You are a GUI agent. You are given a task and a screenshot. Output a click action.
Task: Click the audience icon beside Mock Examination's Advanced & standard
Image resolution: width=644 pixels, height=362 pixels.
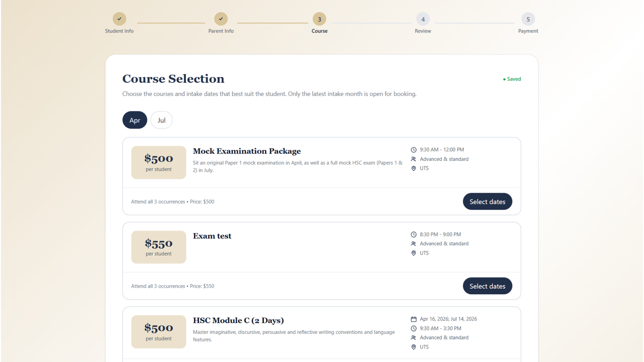pyautogui.click(x=413, y=159)
